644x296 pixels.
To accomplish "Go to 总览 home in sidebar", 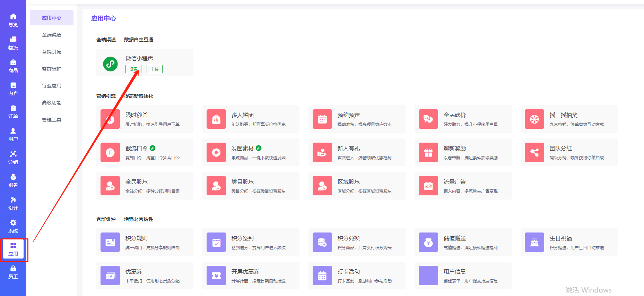I will [x=13, y=20].
